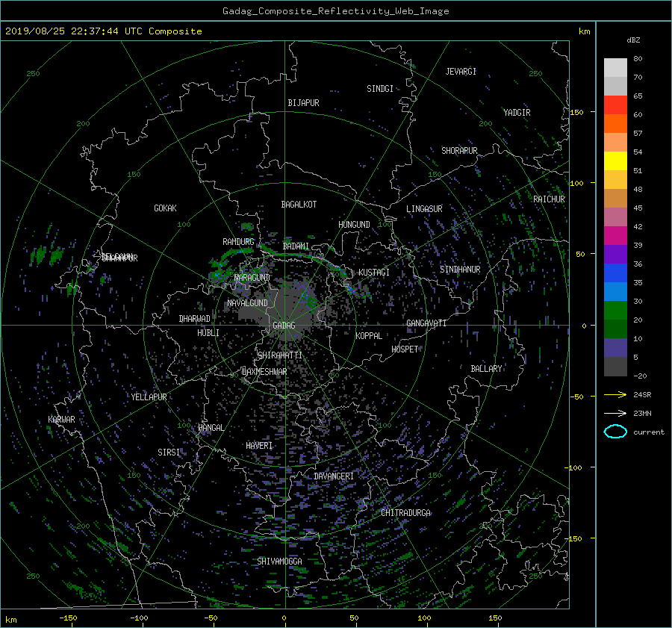This screenshot has width=672, height=628.
Task: Click the KOPPAL city label
Action: [369, 335]
